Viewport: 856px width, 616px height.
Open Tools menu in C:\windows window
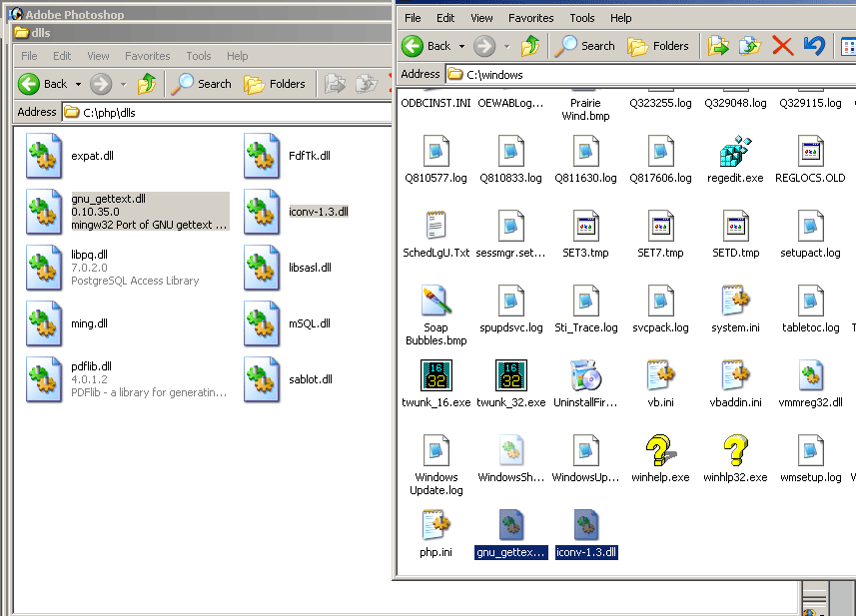582,18
